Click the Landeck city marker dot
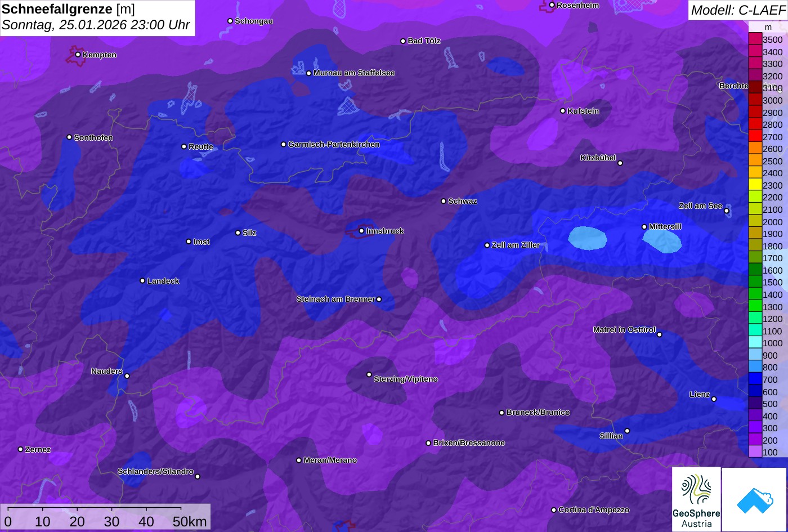This screenshot has width=788, height=532. point(142,281)
